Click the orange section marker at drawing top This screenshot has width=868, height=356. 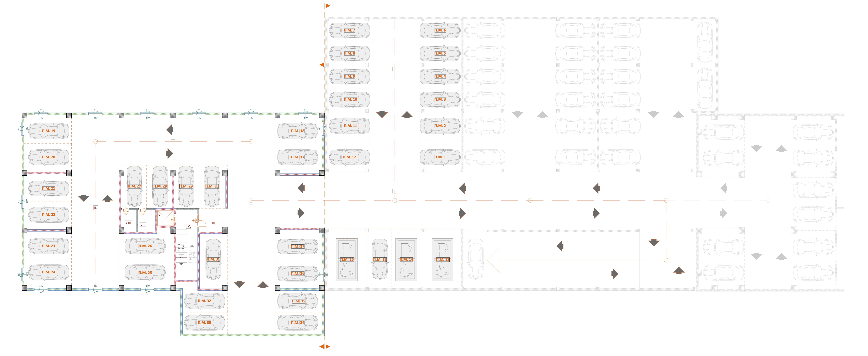pos(328,6)
